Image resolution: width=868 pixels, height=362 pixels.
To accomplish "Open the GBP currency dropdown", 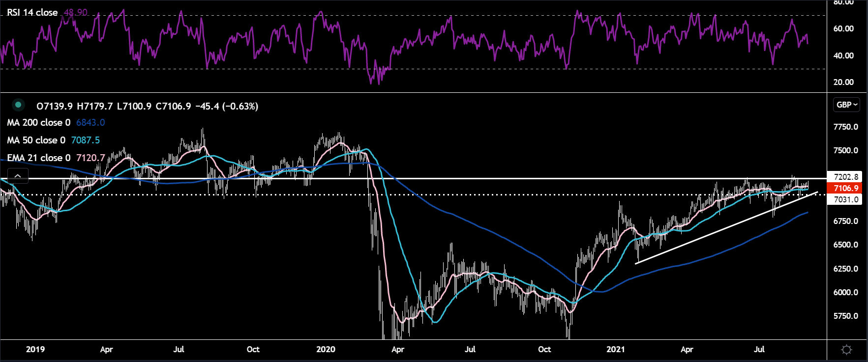I will pos(847,105).
